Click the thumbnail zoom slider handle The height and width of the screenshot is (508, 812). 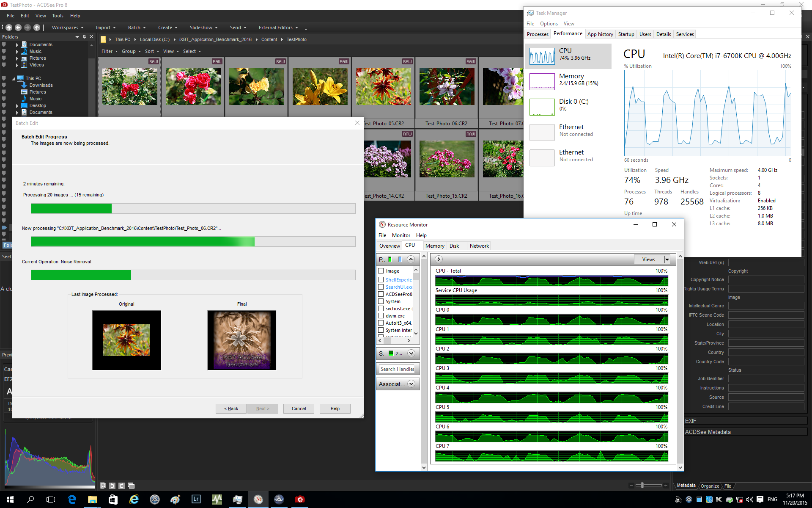click(642, 486)
